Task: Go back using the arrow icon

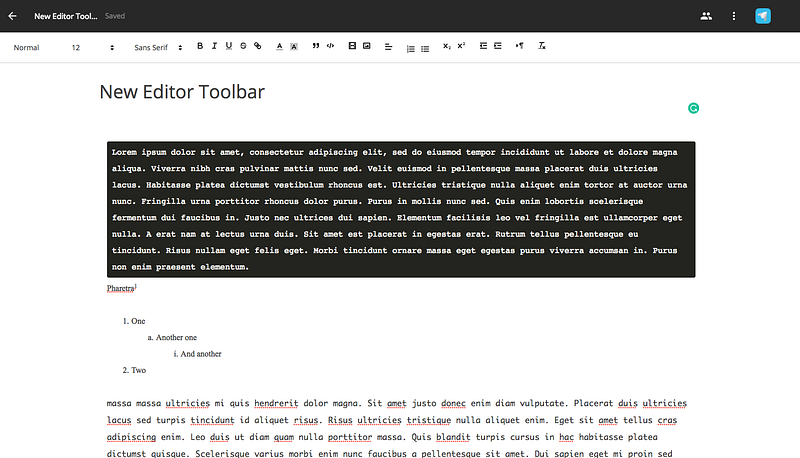Action: click(12, 16)
